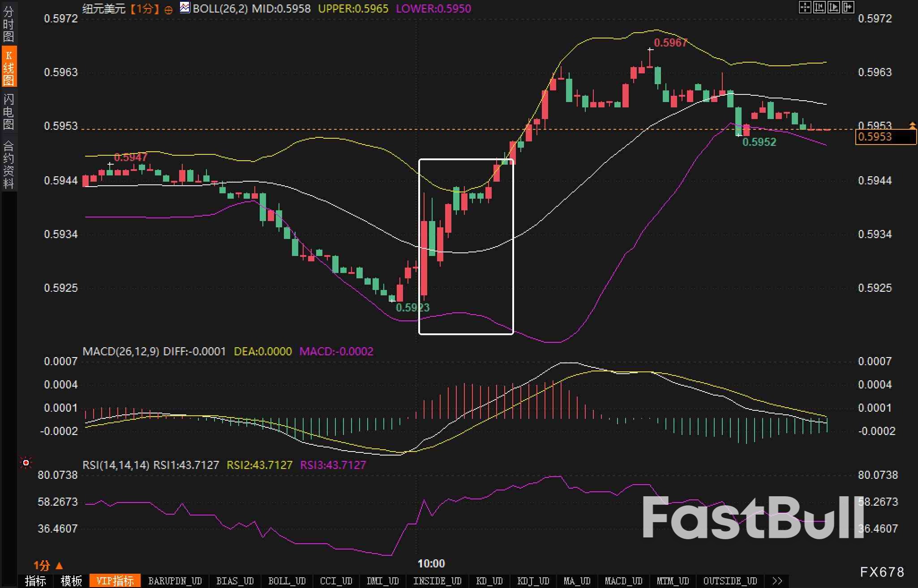Click the orange circle icon beside 1分
Screen dimensions: 918x588
click(x=168, y=10)
